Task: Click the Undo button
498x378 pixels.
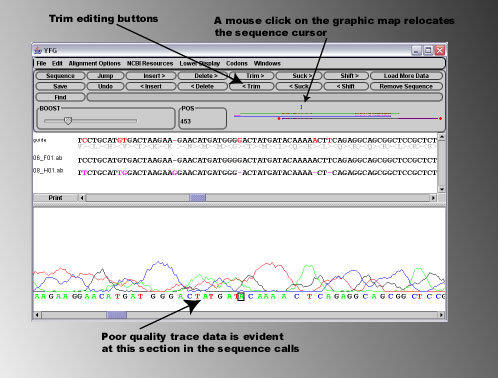Action: [105, 86]
